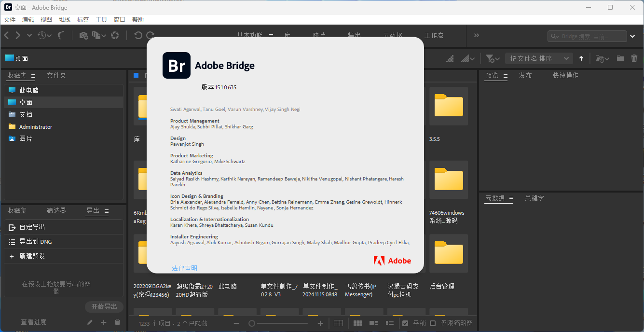Uncheck the 平铺 checkbox
This screenshot has width=644, height=332.
(x=405, y=323)
